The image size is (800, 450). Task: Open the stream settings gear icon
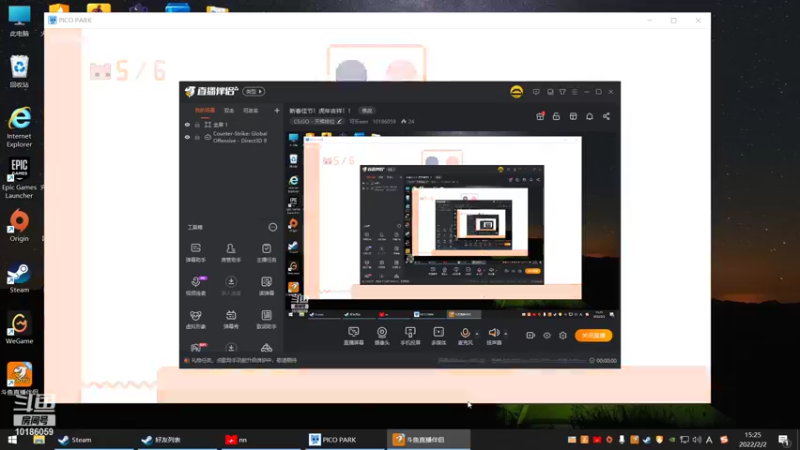[x=563, y=335]
